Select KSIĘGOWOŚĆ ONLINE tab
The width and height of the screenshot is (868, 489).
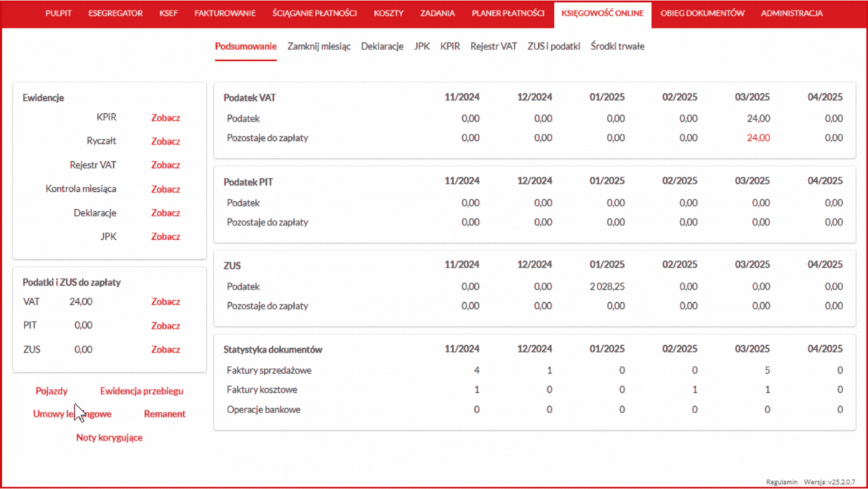603,13
